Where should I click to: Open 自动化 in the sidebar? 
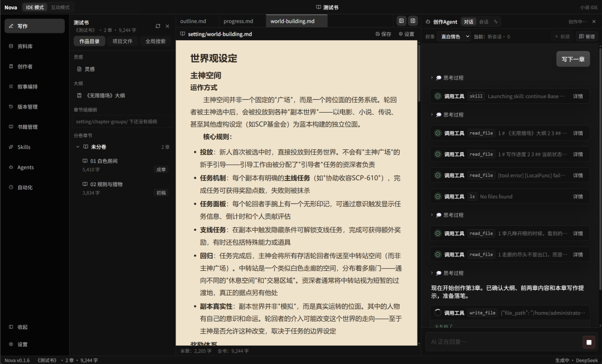pyautogui.click(x=35, y=187)
